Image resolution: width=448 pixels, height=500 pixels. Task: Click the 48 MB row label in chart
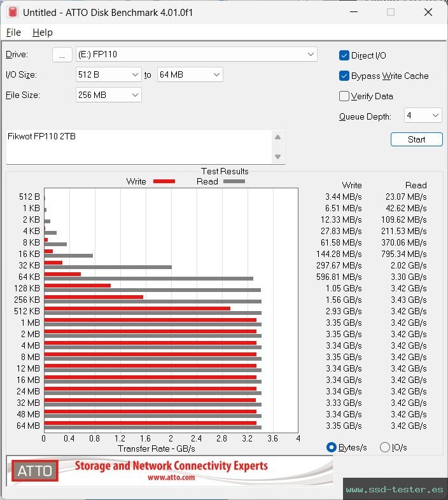[x=28, y=414]
